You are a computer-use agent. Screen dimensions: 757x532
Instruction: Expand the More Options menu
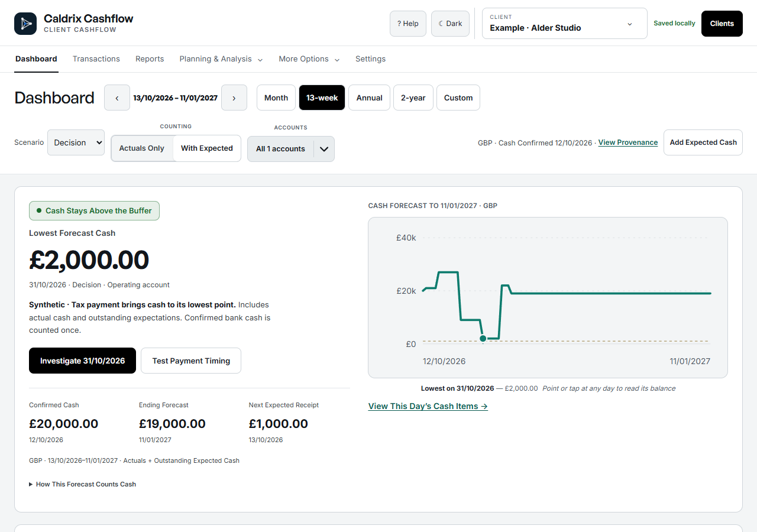(x=309, y=59)
